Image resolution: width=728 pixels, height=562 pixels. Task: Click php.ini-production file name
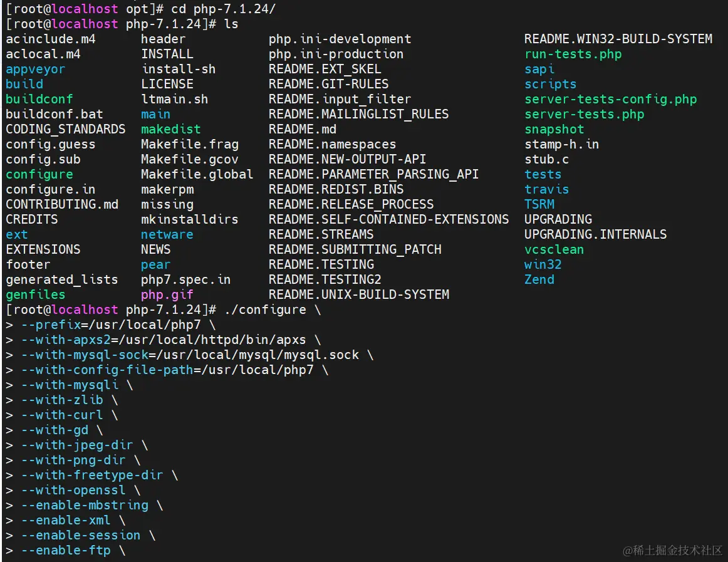(336, 54)
